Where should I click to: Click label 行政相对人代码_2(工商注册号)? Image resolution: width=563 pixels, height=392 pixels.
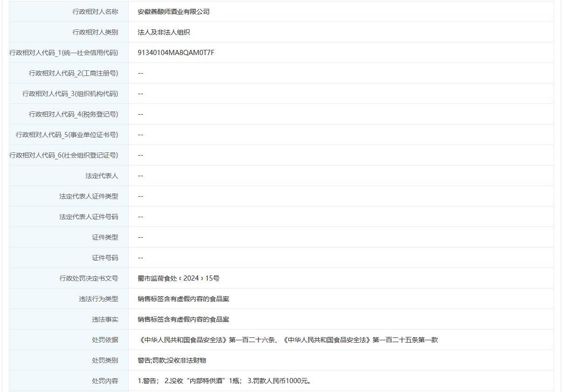pyautogui.click(x=74, y=73)
